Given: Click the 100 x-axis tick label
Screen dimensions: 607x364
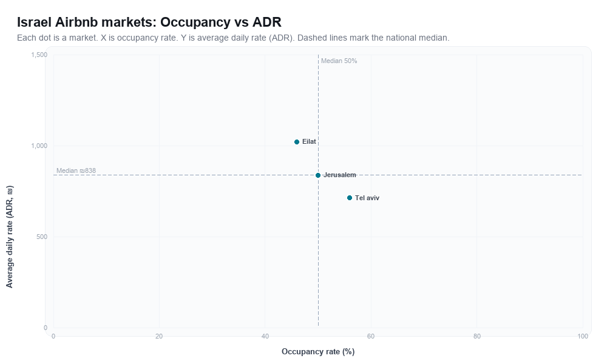Looking at the screenshot, I should (x=583, y=337).
